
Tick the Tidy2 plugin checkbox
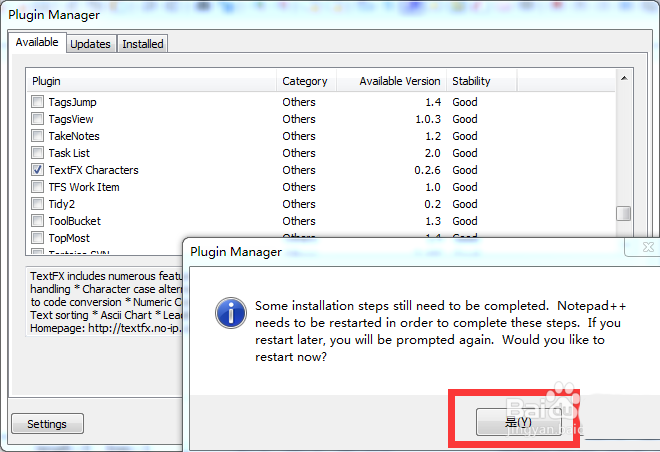point(37,204)
